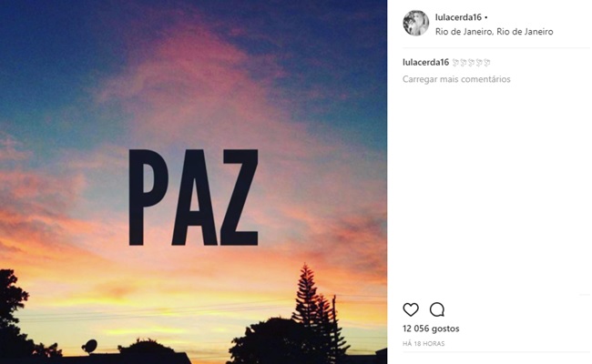This screenshot has width=592, height=364.
Task: Click the lulacerda16 username in the caption
Action: click(425, 62)
